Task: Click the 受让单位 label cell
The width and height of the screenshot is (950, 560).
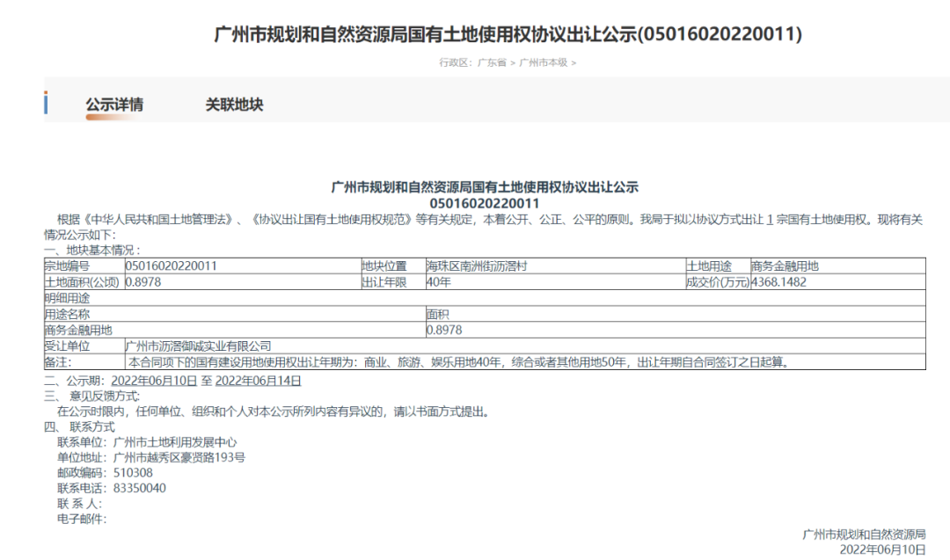Action: pos(84,346)
